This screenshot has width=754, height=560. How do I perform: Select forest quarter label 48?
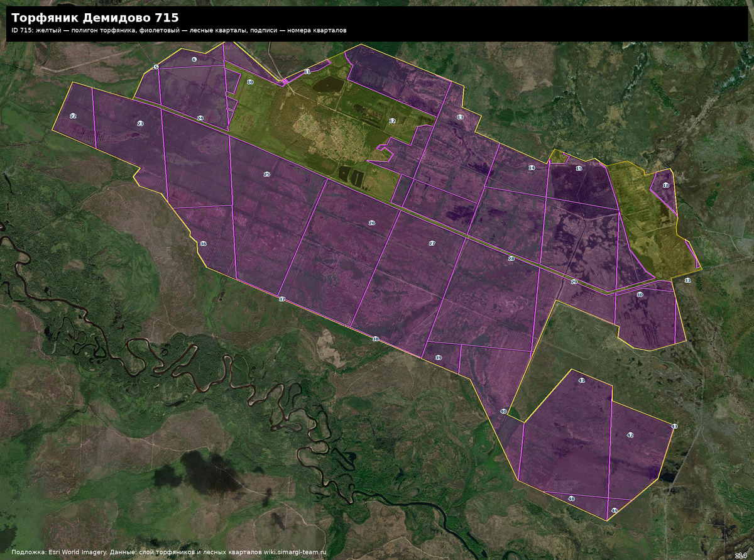click(571, 499)
